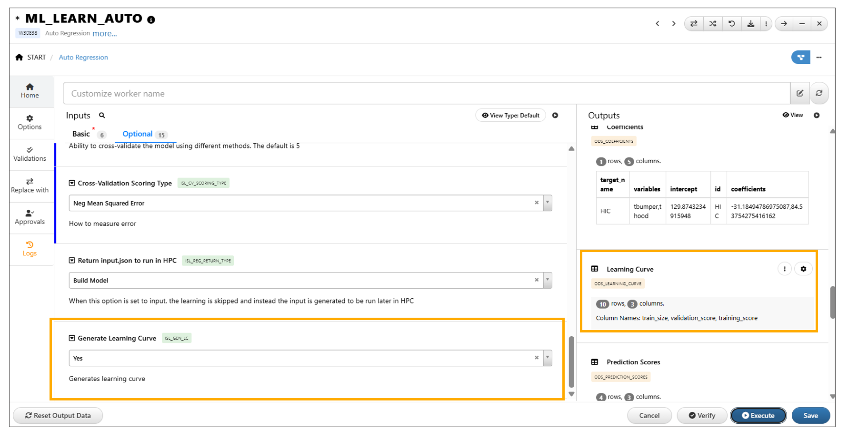The image size is (868, 429).
Task: Click the shuffle icon in top toolbar
Action: (712, 24)
